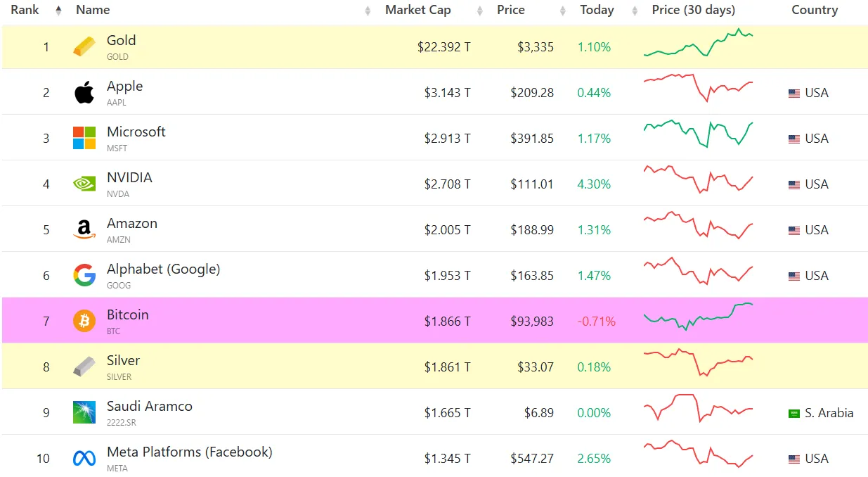This screenshot has width=868, height=477.
Task: Open Alphabet's 30-day price chart
Action: (698, 271)
